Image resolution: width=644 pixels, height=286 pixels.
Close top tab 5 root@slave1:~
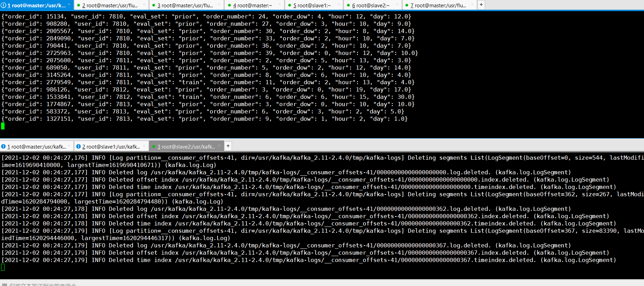[339, 5]
